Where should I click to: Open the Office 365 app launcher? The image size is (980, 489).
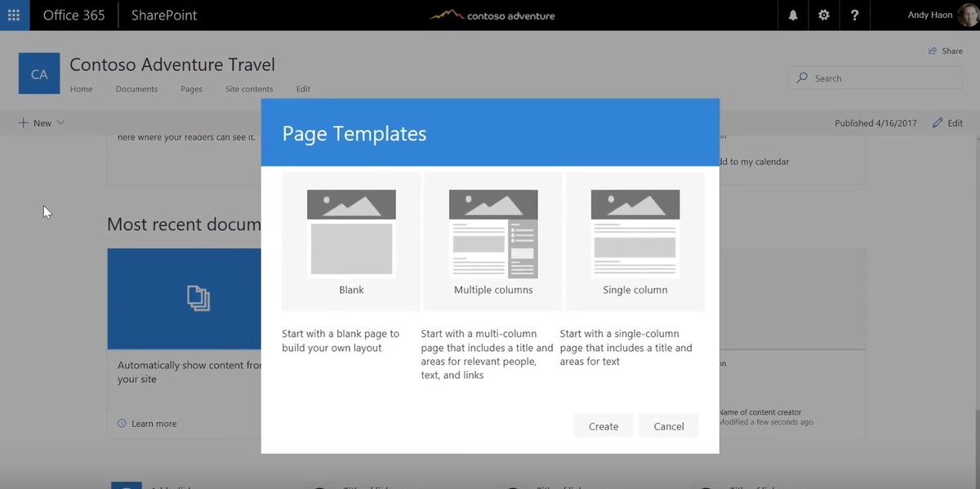pyautogui.click(x=14, y=15)
